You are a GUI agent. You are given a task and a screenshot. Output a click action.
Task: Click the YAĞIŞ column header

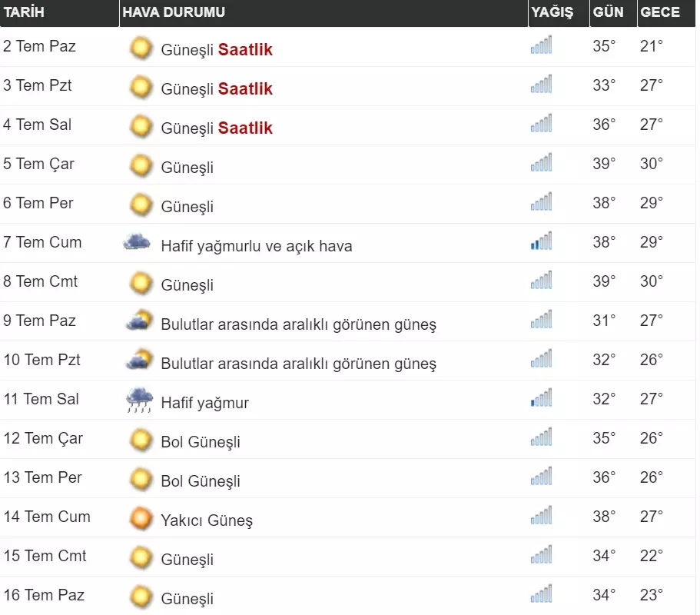pyautogui.click(x=551, y=12)
